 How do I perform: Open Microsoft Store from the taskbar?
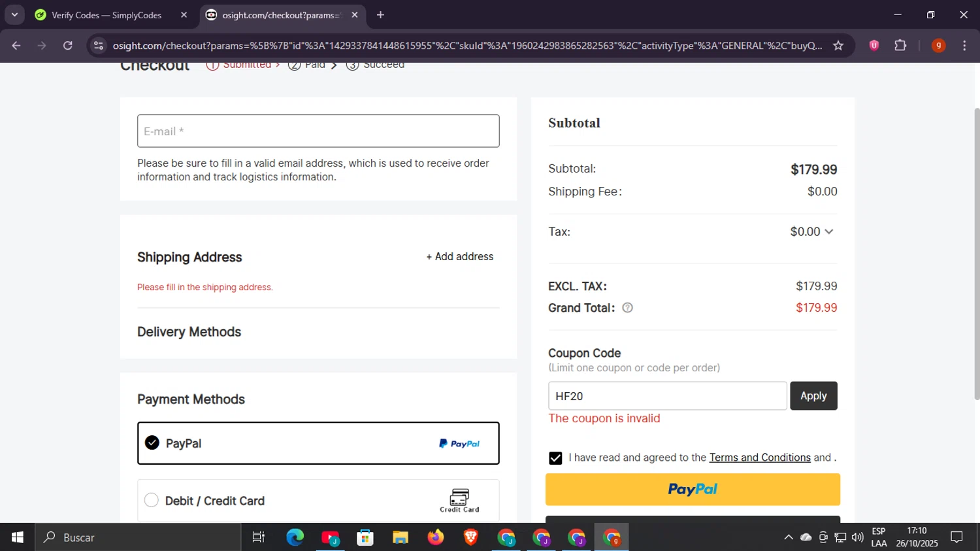point(365,537)
